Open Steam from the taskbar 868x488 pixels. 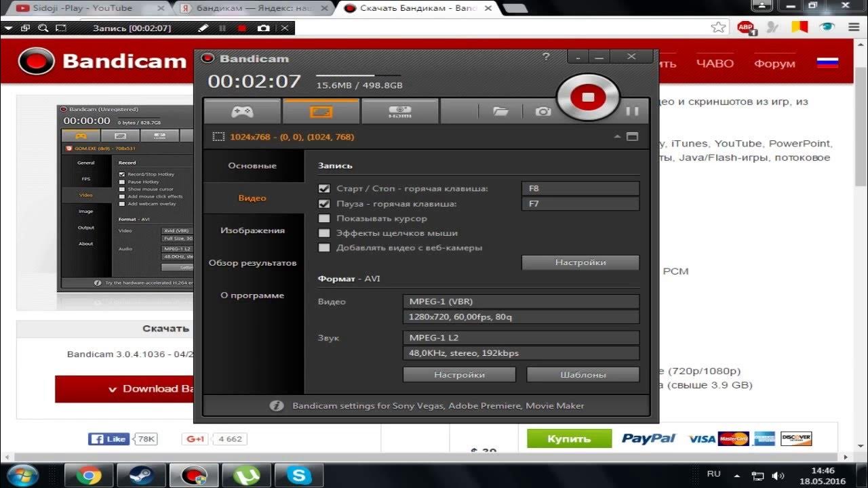[142, 475]
